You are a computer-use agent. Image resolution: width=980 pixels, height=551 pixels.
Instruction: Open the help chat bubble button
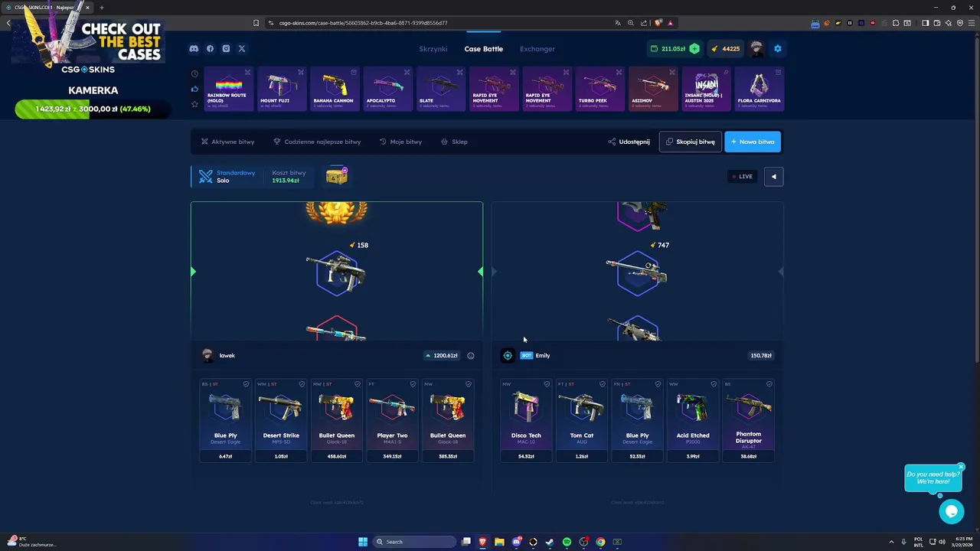click(x=952, y=511)
